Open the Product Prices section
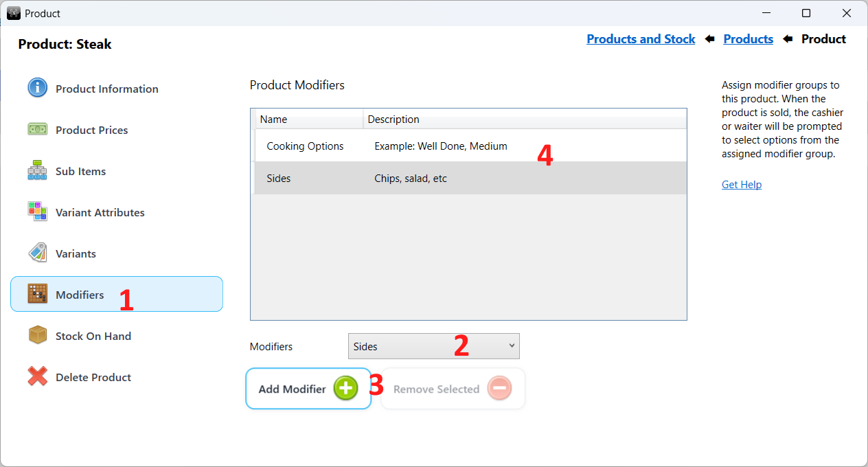Viewport: 868px width, 467px height. pos(92,130)
